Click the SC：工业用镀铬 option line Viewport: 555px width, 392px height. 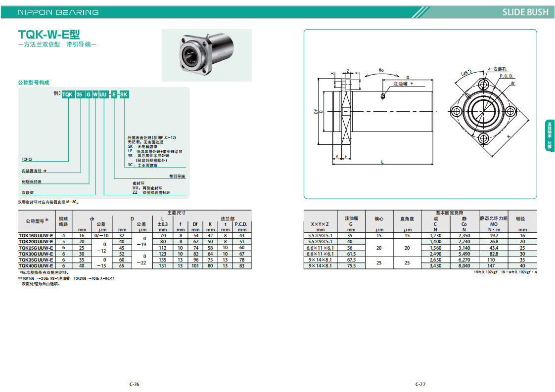(142, 165)
